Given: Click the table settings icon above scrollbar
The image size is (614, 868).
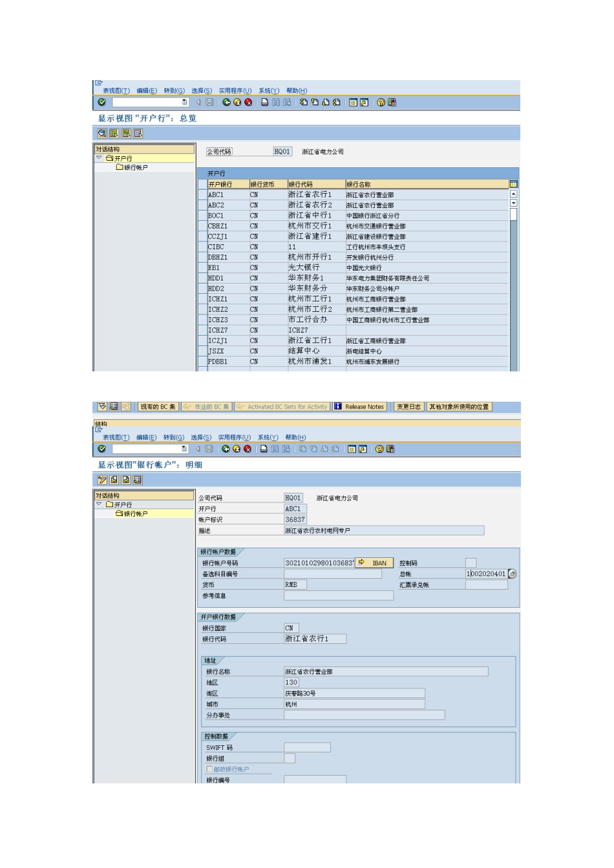Looking at the screenshot, I should (513, 184).
